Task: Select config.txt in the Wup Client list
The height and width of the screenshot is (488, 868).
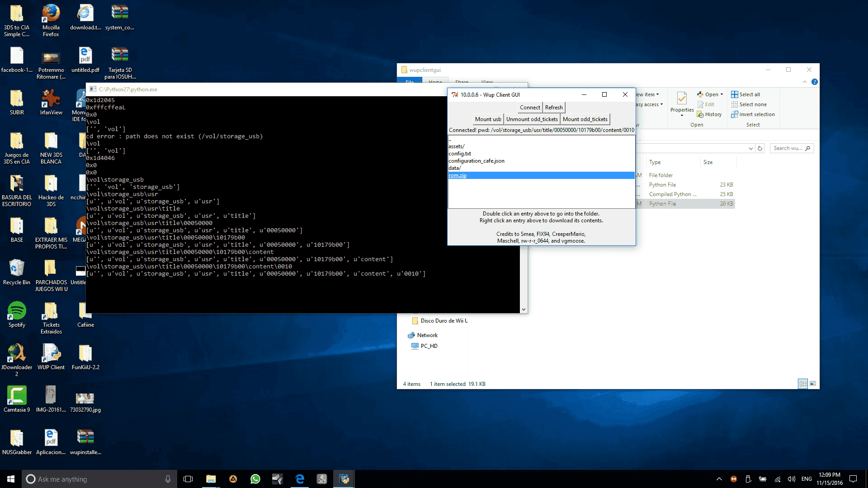Action: [541, 154]
